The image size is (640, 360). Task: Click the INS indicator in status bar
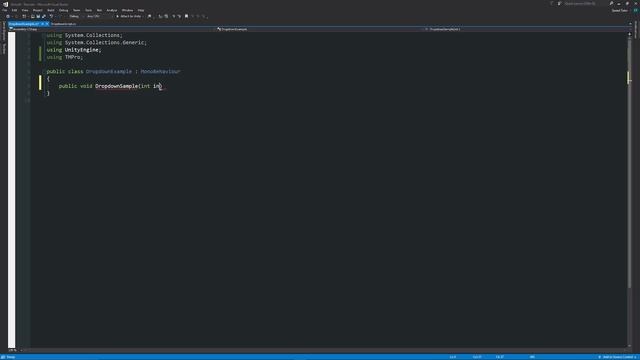tap(532, 357)
